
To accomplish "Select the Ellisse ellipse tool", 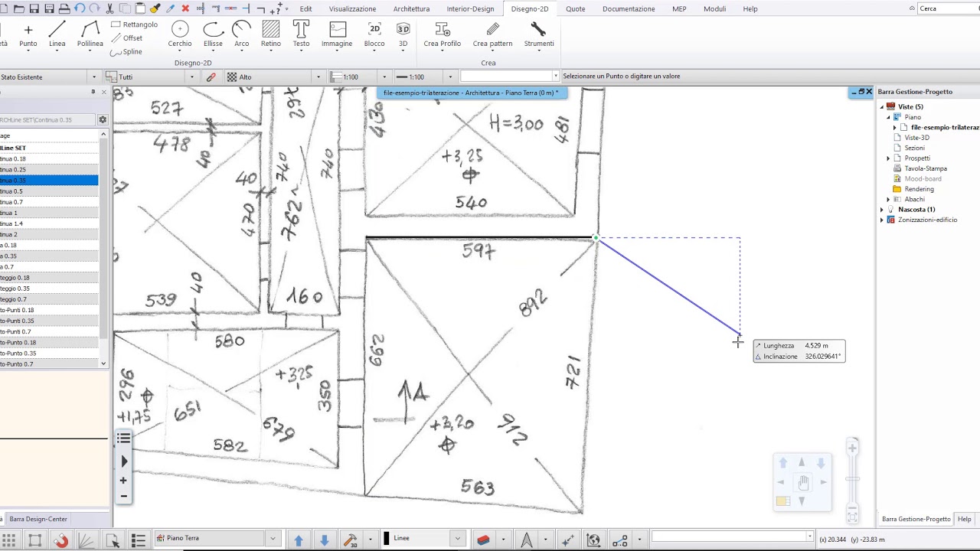I will tap(213, 35).
